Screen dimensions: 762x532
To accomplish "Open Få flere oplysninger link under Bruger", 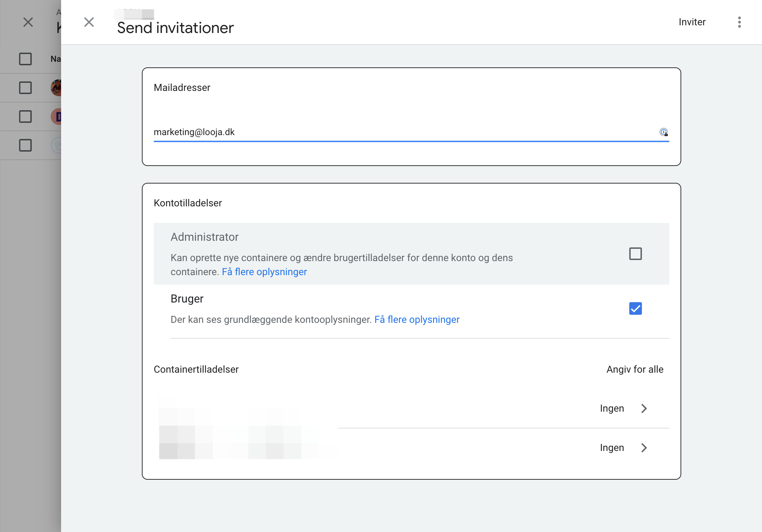I will [417, 320].
